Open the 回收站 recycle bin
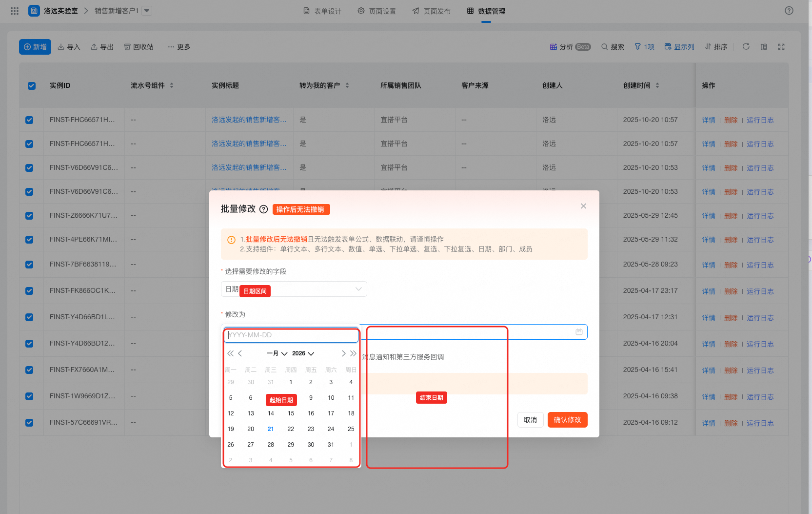812x514 pixels. [x=139, y=47]
